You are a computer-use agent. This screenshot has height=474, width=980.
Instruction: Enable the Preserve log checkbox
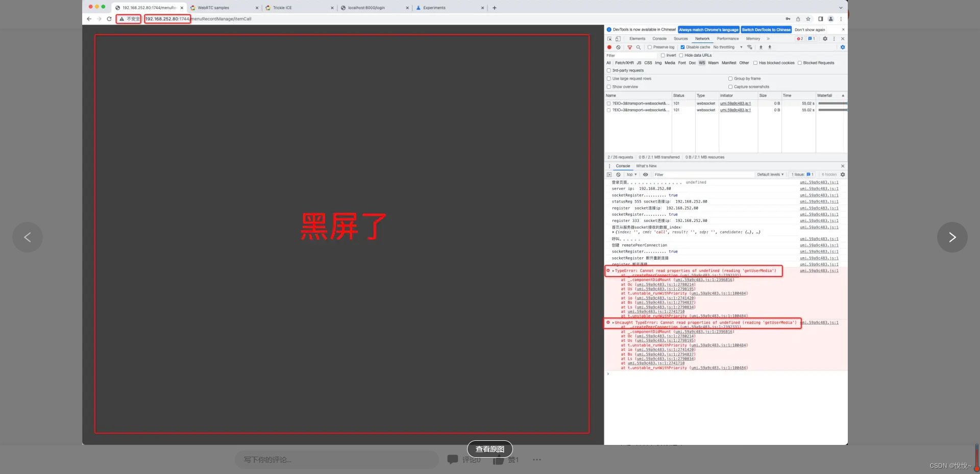coord(649,47)
